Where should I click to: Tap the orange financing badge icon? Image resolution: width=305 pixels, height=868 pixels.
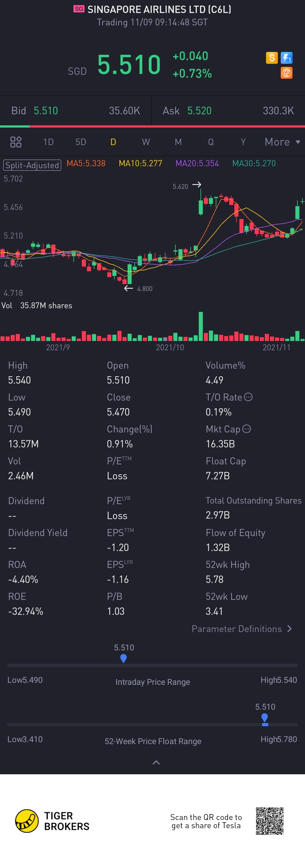point(286,73)
